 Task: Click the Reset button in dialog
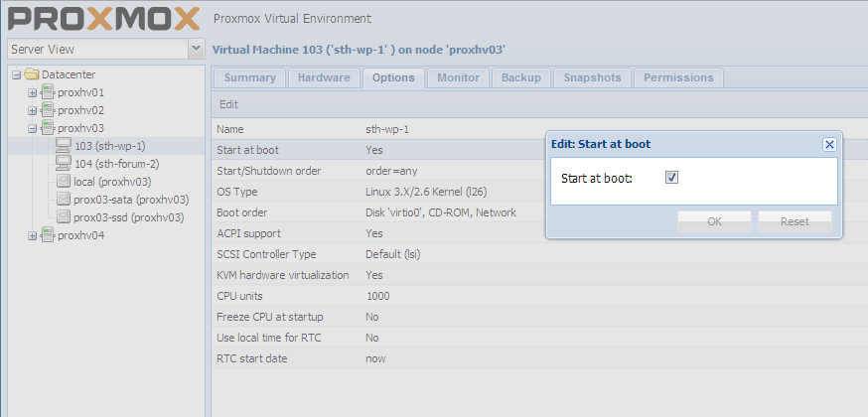[x=795, y=221]
